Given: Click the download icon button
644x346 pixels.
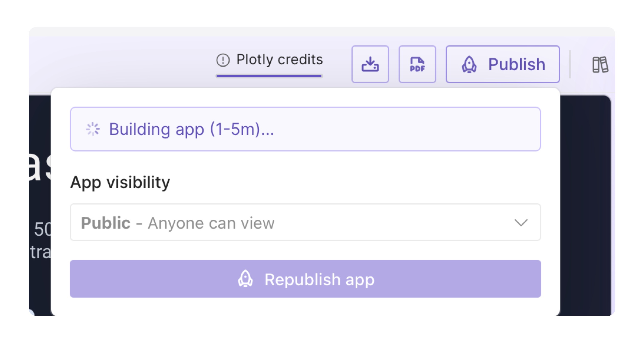Looking at the screenshot, I should coord(370,64).
